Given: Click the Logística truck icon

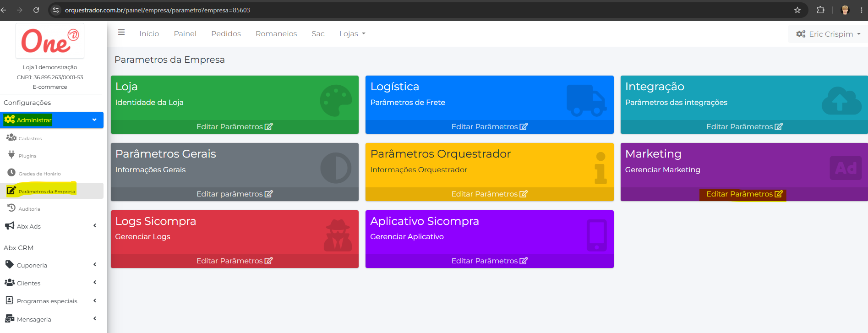Looking at the screenshot, I should pos(586,100).
